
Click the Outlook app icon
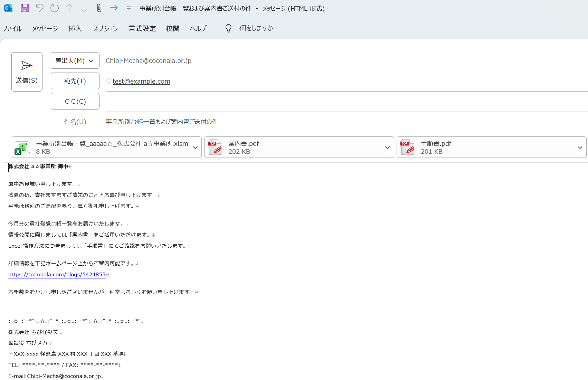click(8, 8)
